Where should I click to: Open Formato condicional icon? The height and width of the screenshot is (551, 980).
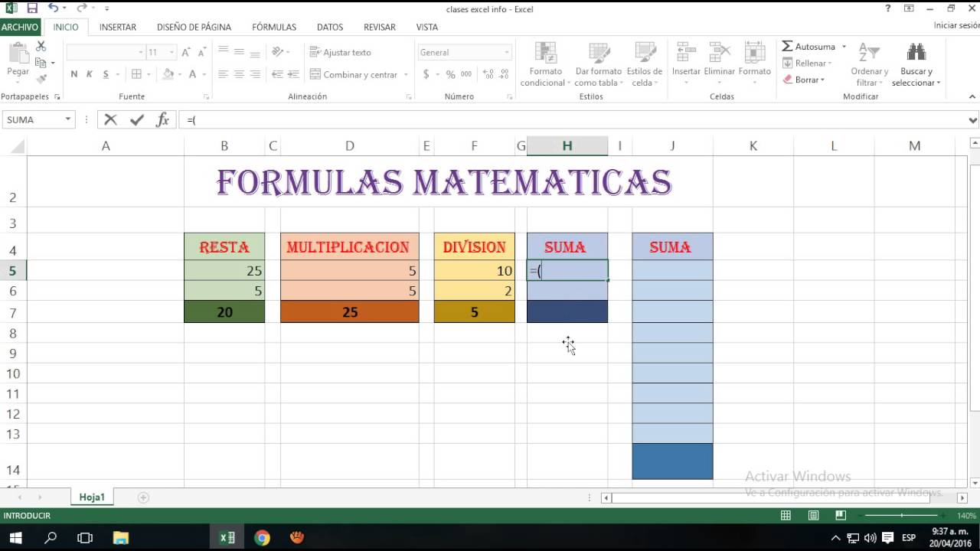[546, 54]
